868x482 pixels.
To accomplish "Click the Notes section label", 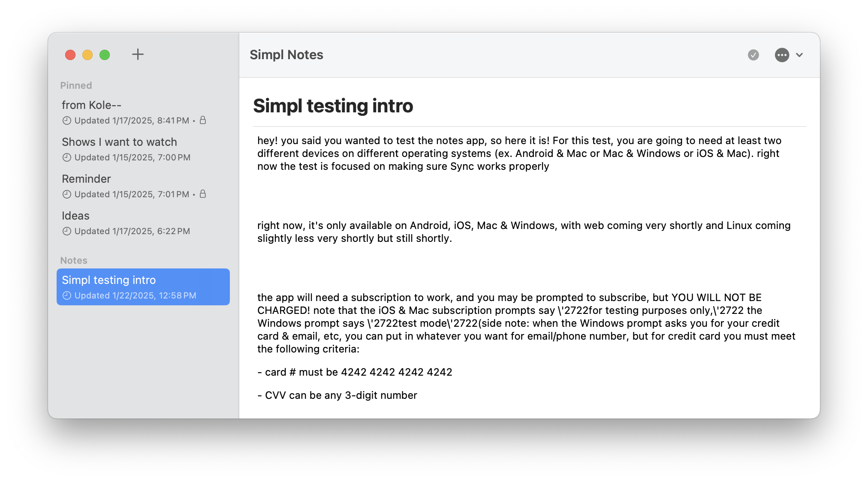I will point(73,260).
